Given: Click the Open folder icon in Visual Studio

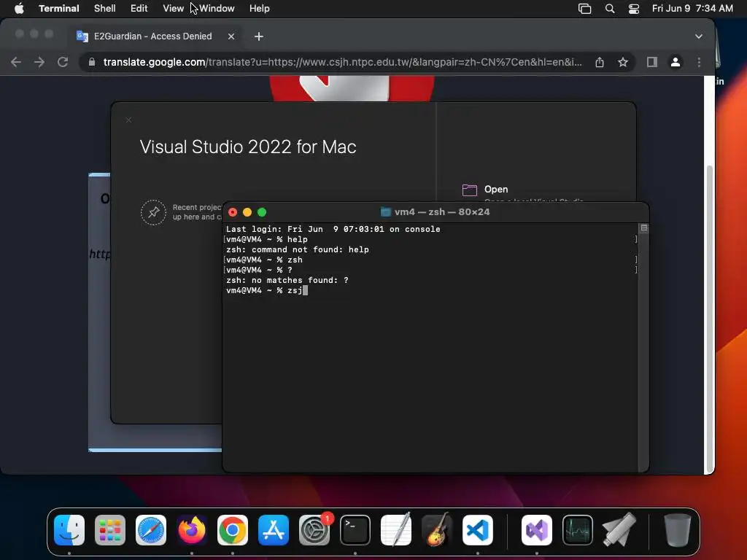Looking at the screenshot, I should [x=469, y=190].
